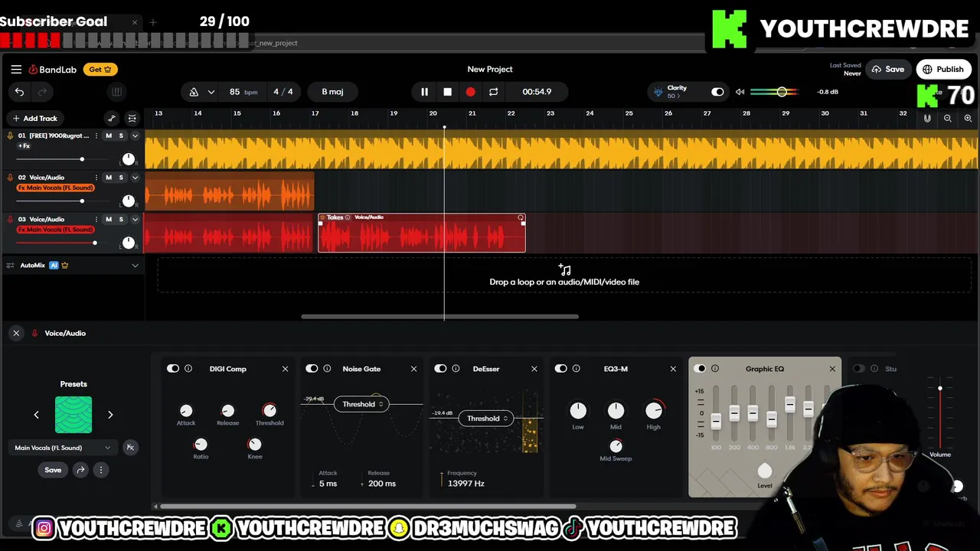
Task: Click the automation curve icon near Add Track
Action: pyautogui.click(x=112, y=119)
